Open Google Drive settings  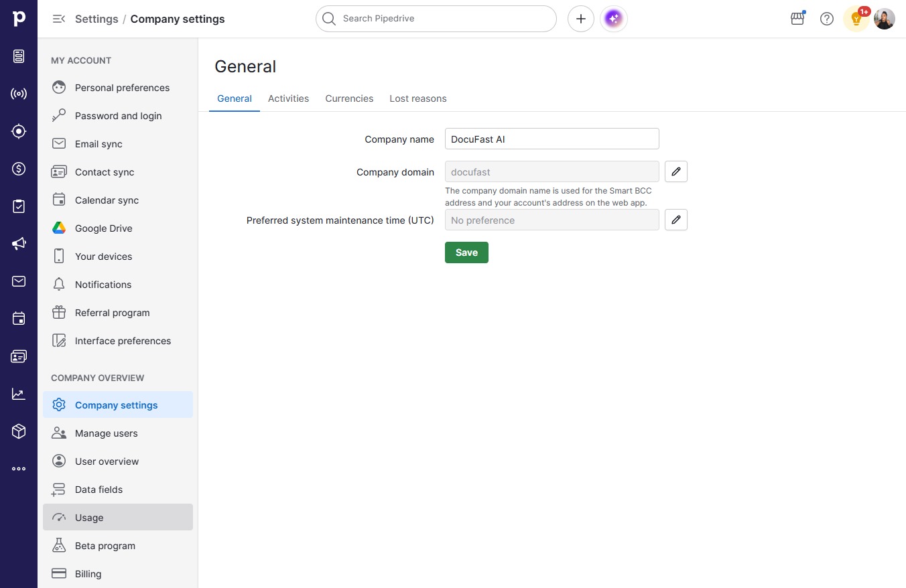point(118,228)
